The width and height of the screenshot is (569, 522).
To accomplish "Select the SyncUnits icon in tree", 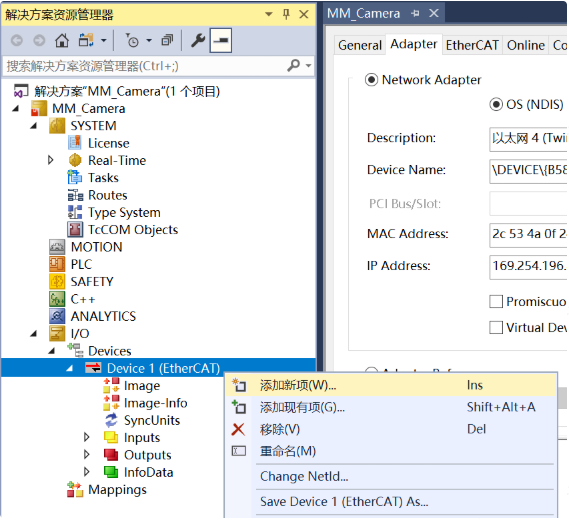I will click(x=111, y=420).
